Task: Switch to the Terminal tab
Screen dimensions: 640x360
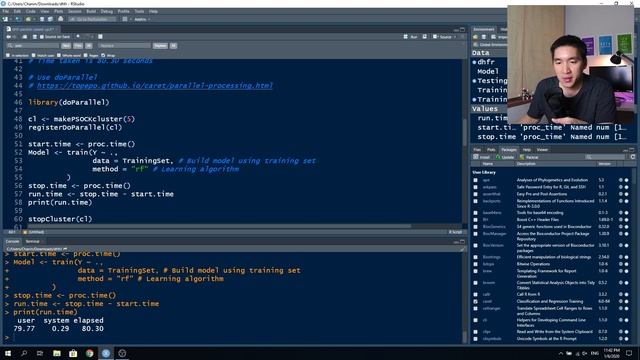Action: (33, 242)
